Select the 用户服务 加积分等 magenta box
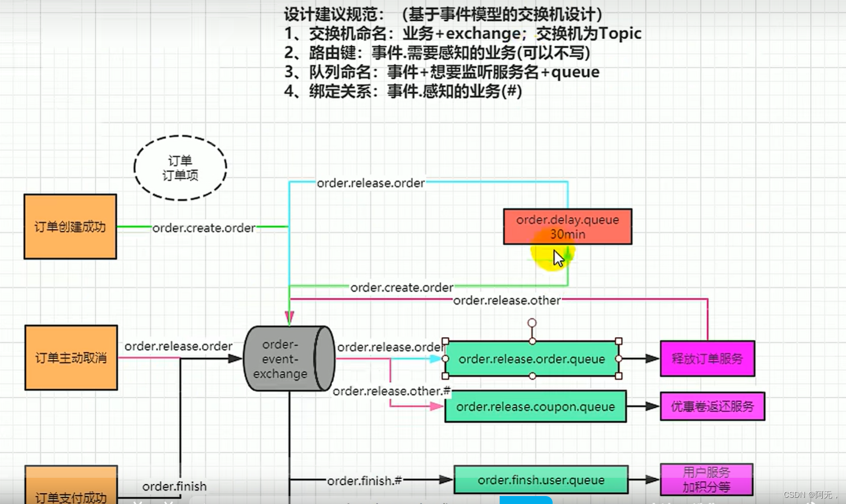This screenshot has height=504, width=846. coord(706,480)
